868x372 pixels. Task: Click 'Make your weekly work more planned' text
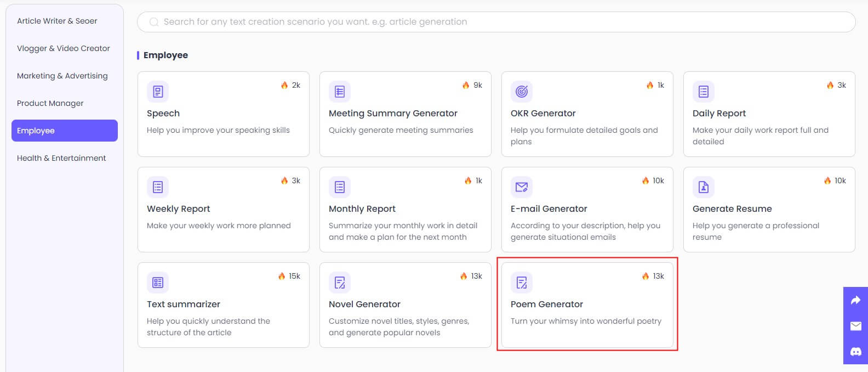click(219, 226)
